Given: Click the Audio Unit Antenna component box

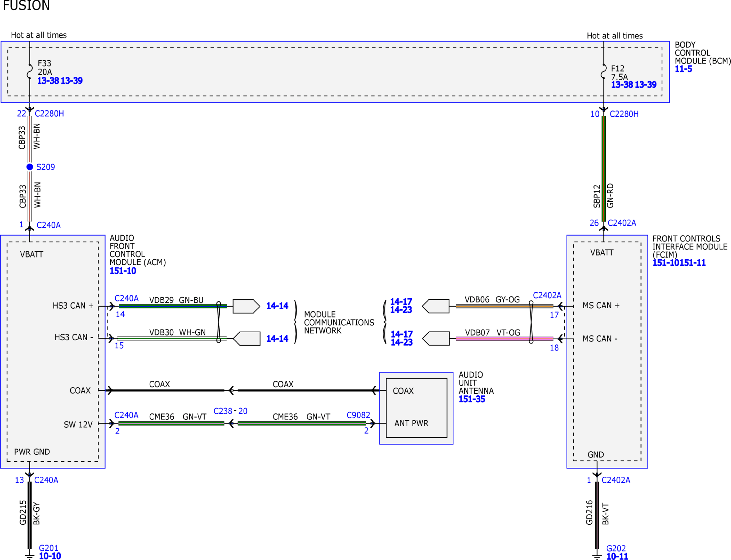Looking at the screenshot, I should (x=416, y=408).
